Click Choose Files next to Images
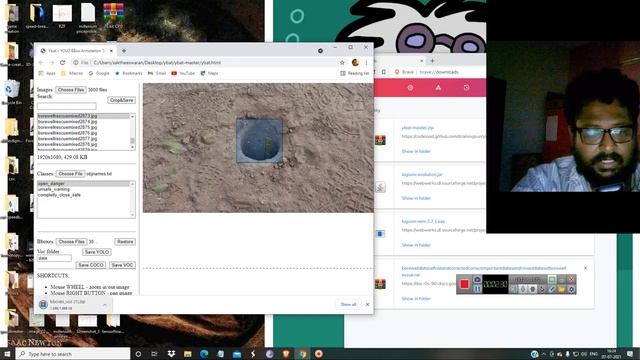Viewport: 640px width, 360px height. [x=71, y=90]
